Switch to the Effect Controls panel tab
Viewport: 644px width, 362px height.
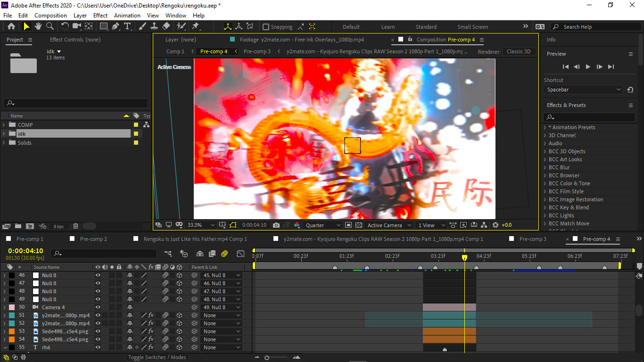(x=75, y=40)
